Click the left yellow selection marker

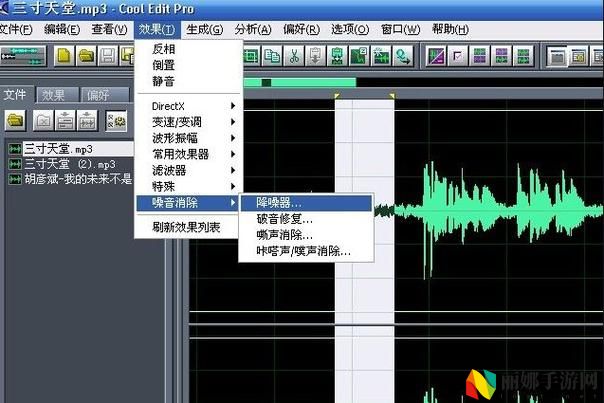tap(337, 96)
